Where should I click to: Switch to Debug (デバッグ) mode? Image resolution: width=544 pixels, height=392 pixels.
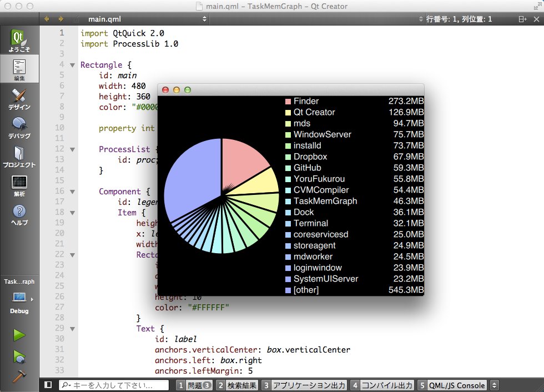(x=19, y=127)
